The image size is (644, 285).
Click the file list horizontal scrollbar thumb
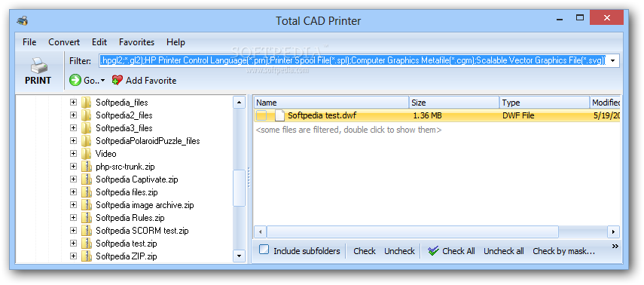(x=412, y=231)
